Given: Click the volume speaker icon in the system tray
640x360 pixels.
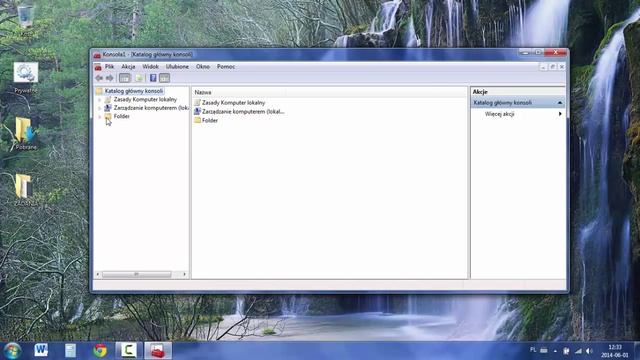Looking at the screenshot, I should point(589,351).
